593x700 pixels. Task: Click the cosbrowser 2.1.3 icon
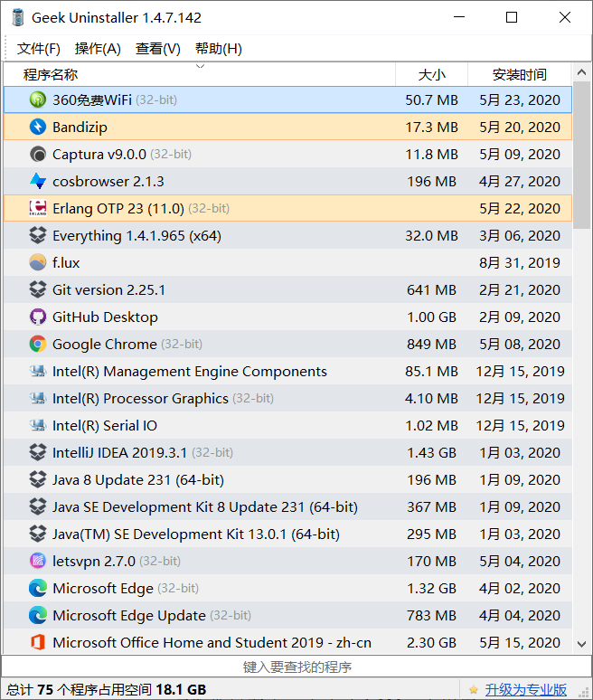38,181
